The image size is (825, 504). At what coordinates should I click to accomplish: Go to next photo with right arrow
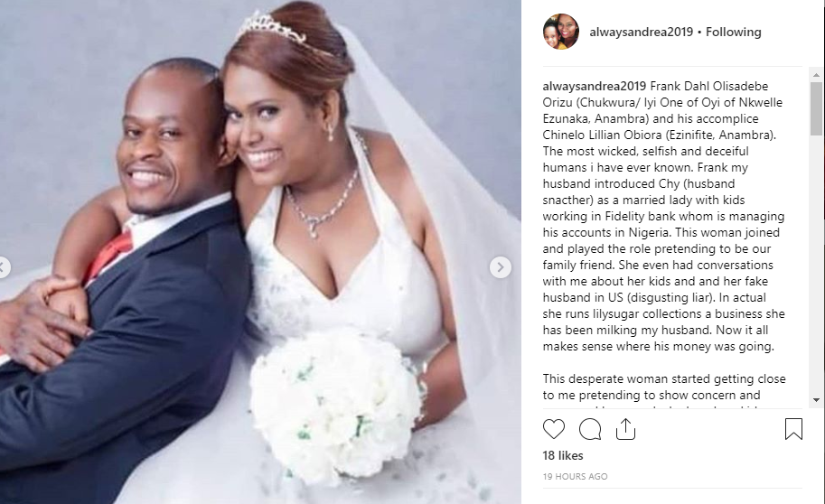pyautogui.click(x=500, y=267)
